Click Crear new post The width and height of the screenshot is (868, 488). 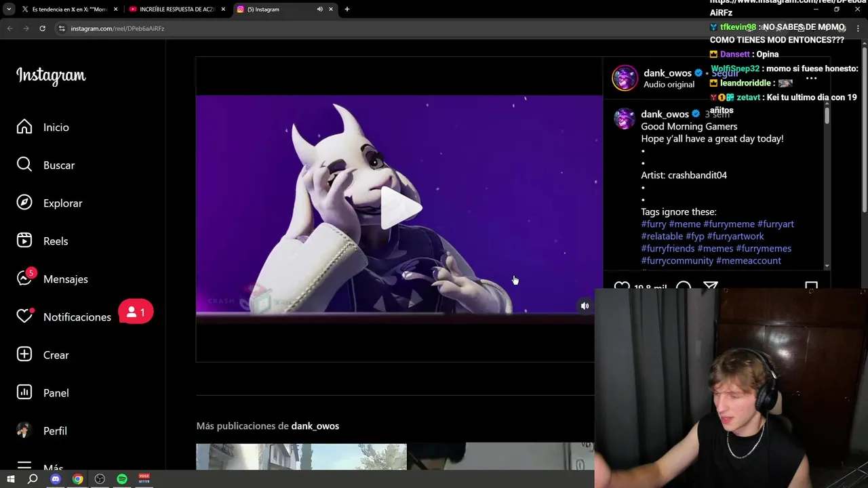[43, 355]
